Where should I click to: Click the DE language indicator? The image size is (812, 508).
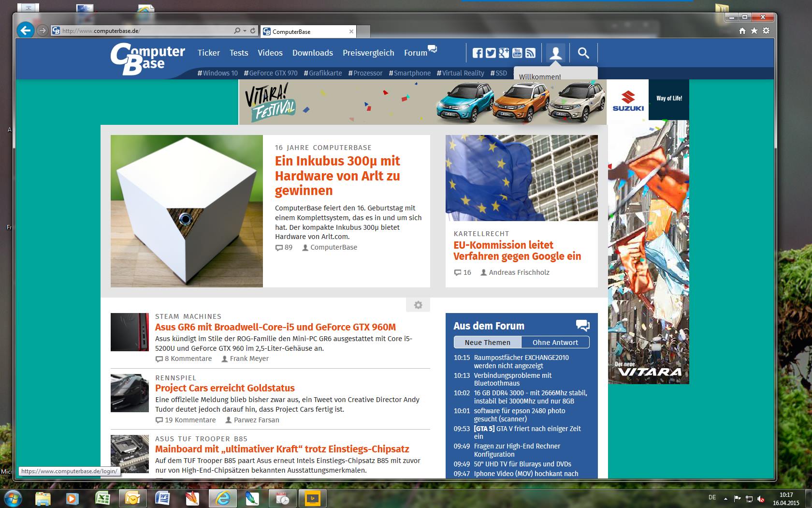click(712, 497)
